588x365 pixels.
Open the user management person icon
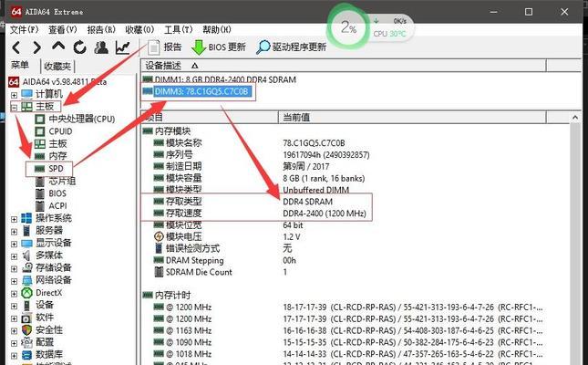[x=101, y=47]
